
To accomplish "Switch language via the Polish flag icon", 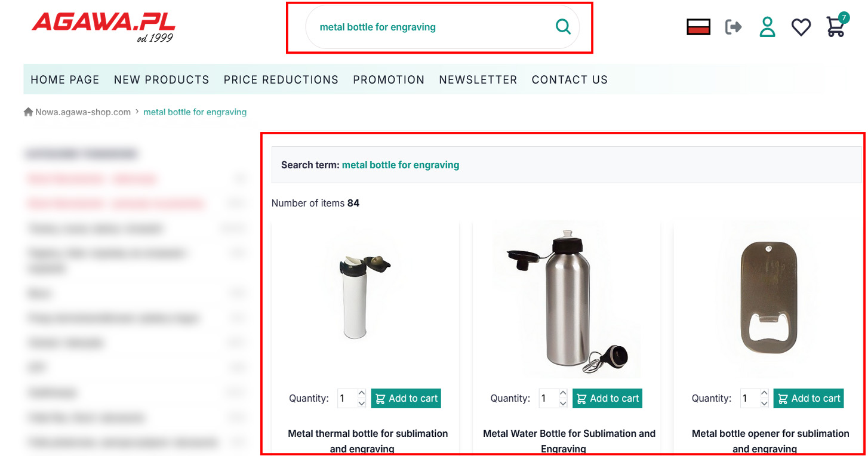I will point(698,27).
